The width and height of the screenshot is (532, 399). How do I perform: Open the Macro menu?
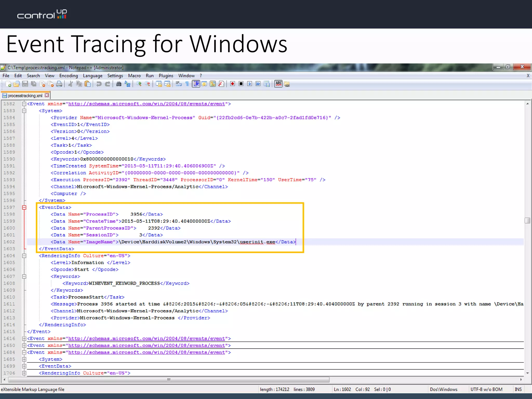[134, 76]
